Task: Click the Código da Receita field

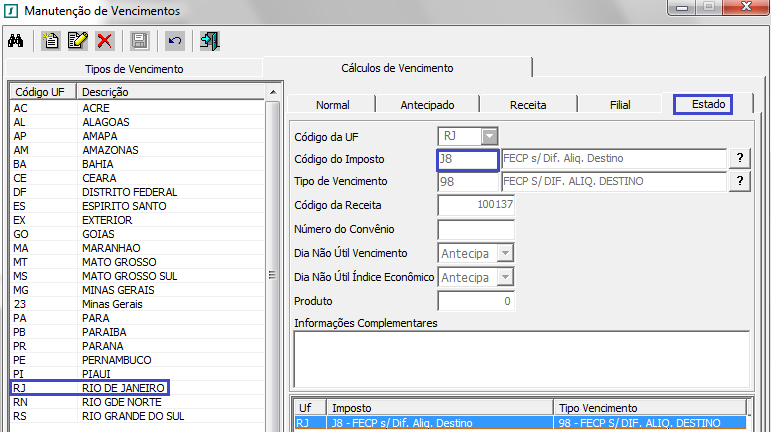Action: [x=476, y=205]
